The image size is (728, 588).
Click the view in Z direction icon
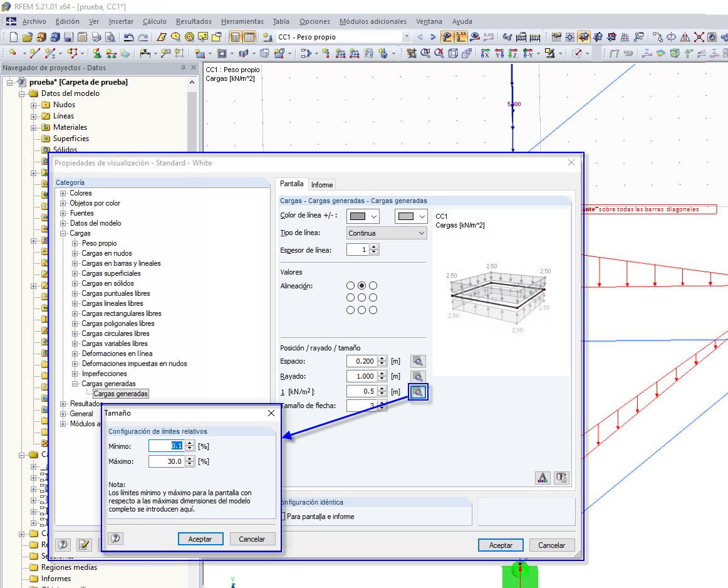pyautogui.click(x=513, y=53)
